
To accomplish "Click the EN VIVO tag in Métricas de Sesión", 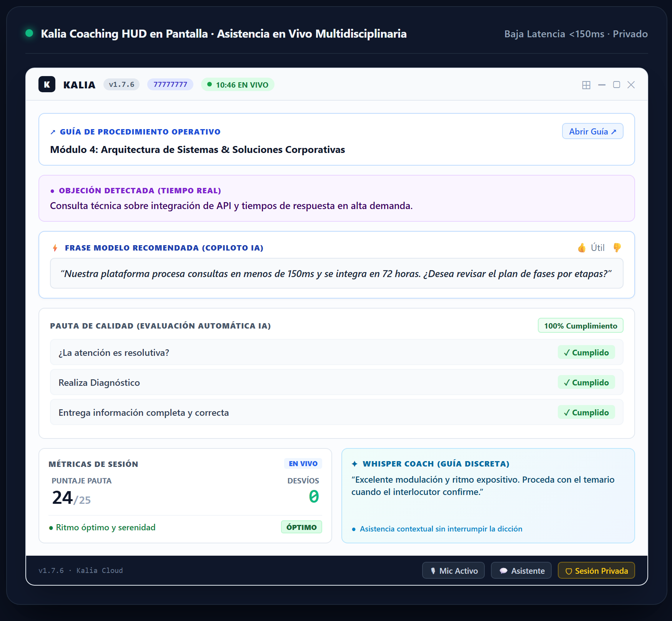I will [303, 464].
